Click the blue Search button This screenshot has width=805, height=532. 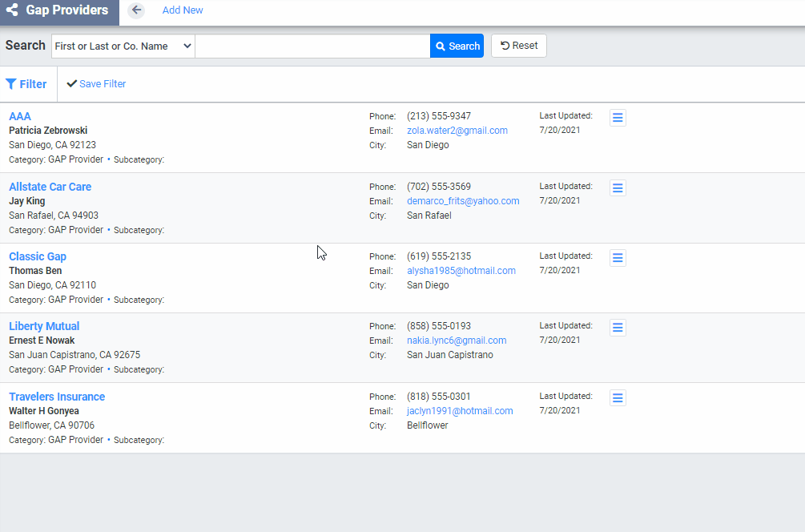point(457,46)
